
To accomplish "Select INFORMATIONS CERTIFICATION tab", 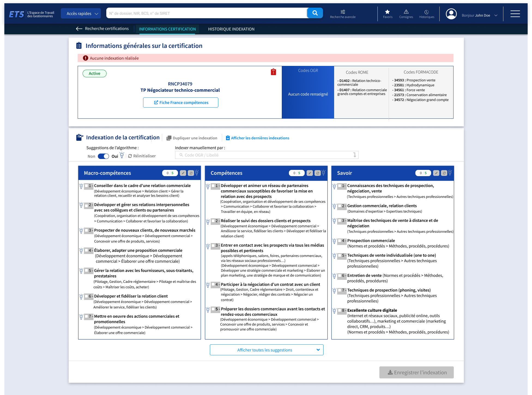I will point(167,29).
